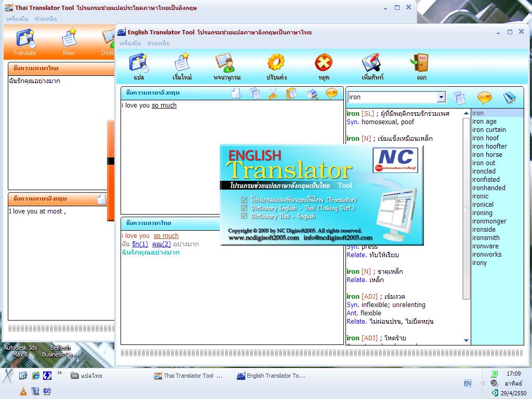Image resolution: width=532 pixels, height=399 pixels.
Task: Click the รัก(1) link in translation
Action: point(140,244)
